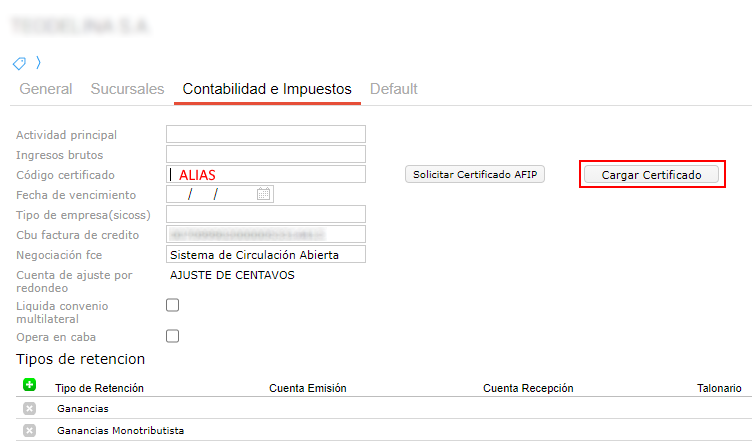
Task: Enable Liquida convenio multilateral checkbox
Action: (x=172, y=305)
